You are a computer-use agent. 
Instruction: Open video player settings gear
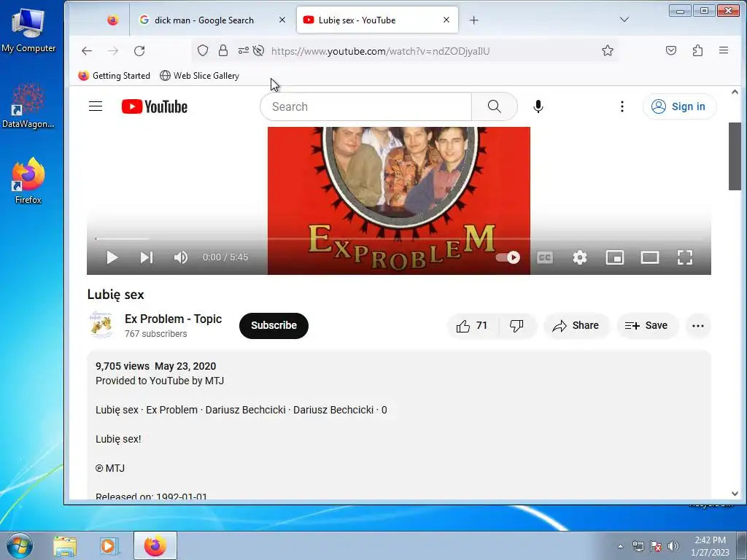(580, 257)
